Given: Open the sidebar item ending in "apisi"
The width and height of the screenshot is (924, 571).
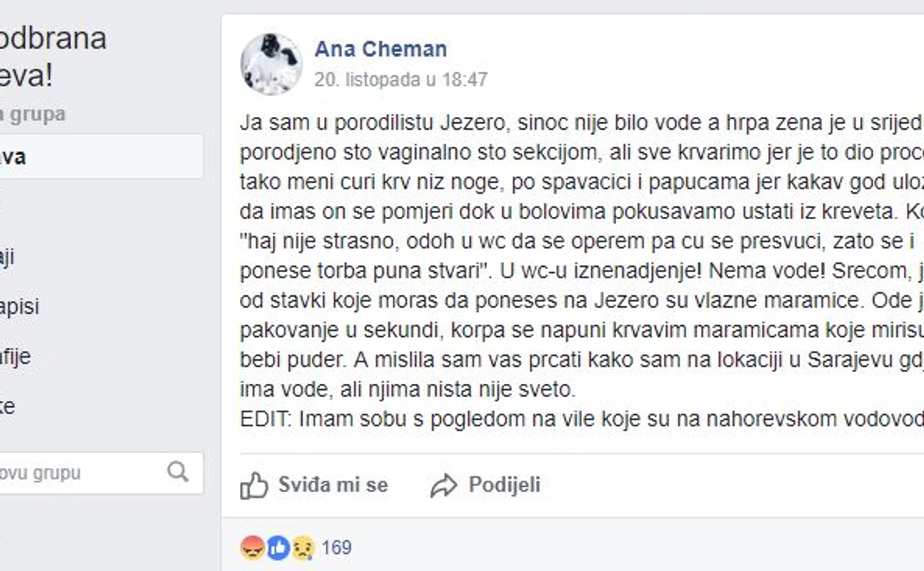Looking at the screenshot, I should (x=19, y=306).
